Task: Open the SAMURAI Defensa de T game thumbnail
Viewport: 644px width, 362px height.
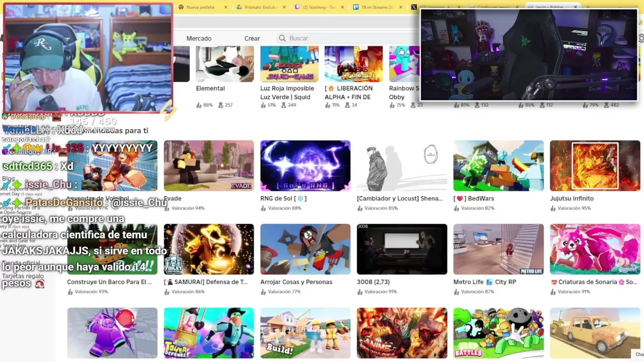Action: pos(209,249)
